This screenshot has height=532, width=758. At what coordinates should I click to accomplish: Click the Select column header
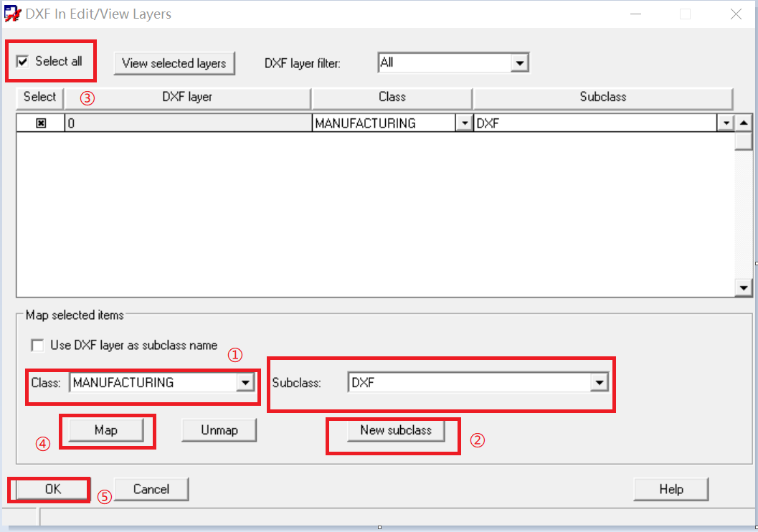(39, 97)
